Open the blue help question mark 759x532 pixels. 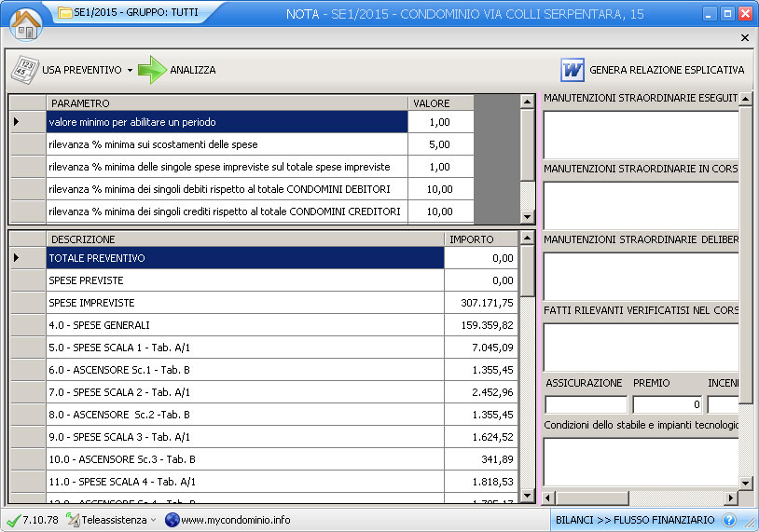pos(729,520)
